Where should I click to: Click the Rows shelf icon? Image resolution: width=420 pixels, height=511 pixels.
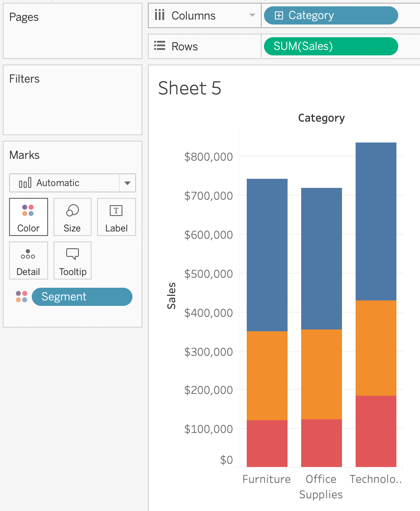(159, 46)
